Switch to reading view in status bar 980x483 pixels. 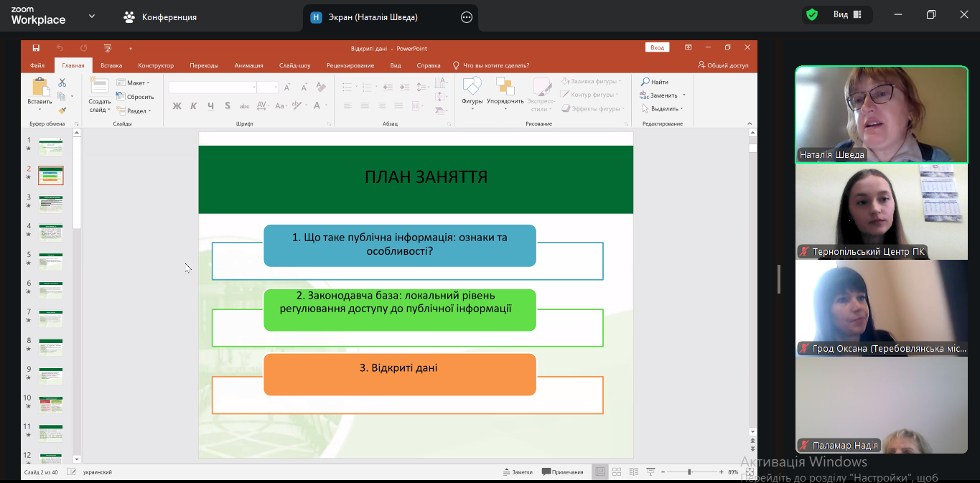[634, 472]
